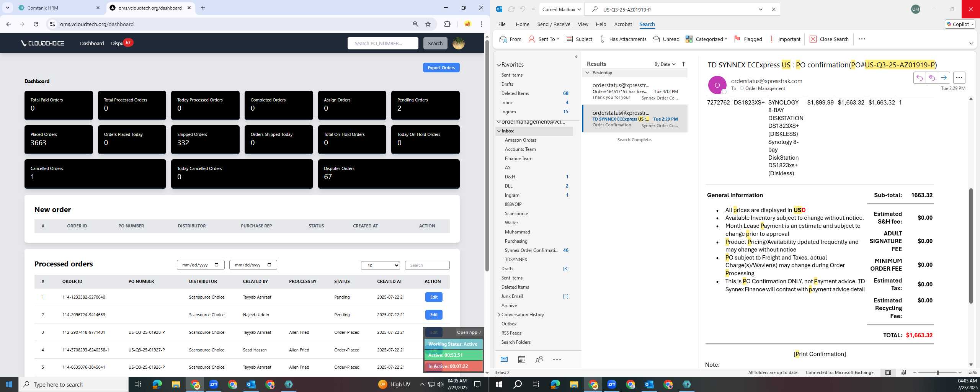Click Outlook Send/Receive sync icon in title bar
Viewport: 980px width, 392px height.
coord(511,9)
